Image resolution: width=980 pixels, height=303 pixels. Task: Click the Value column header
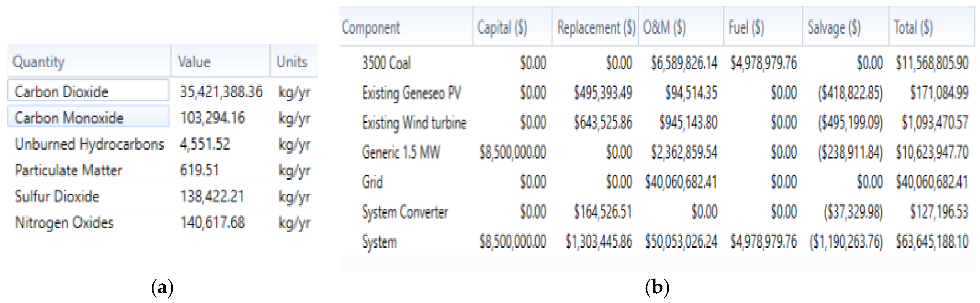click(x=194, y=62)
